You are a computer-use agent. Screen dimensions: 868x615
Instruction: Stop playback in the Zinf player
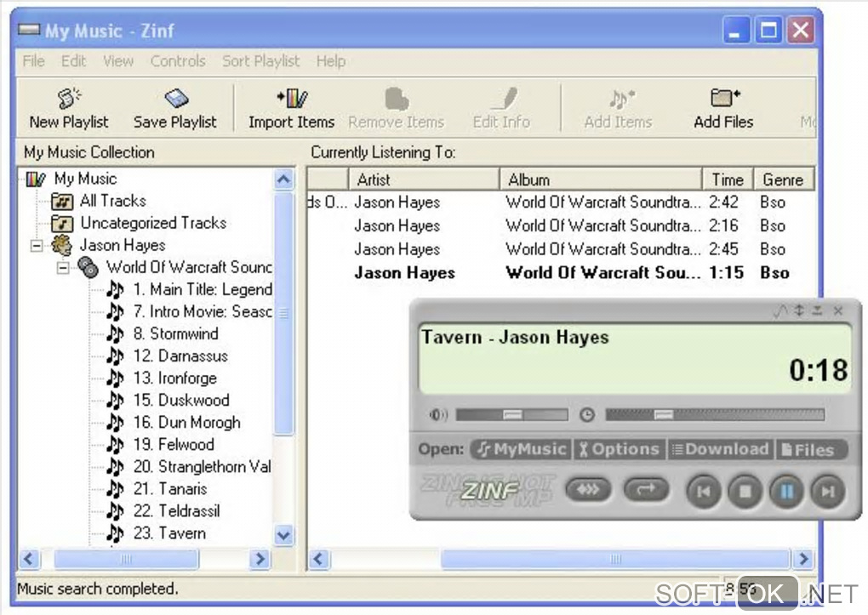tap(745, 491)
